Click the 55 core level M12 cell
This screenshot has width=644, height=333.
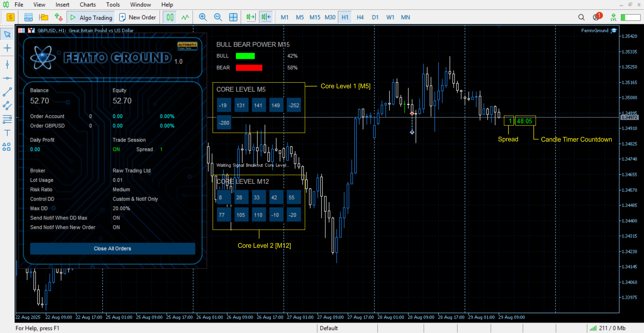click(x=294, y=197)
